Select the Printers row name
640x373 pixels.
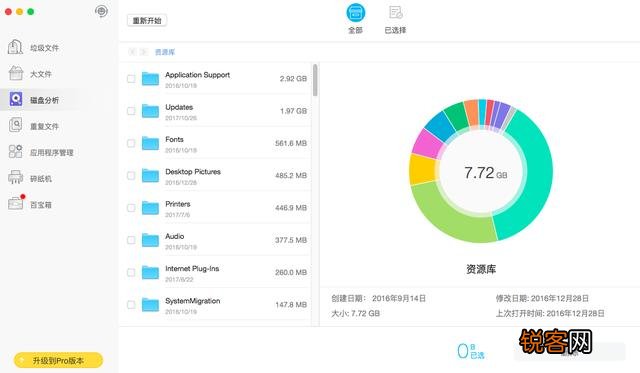pos(178,204)
